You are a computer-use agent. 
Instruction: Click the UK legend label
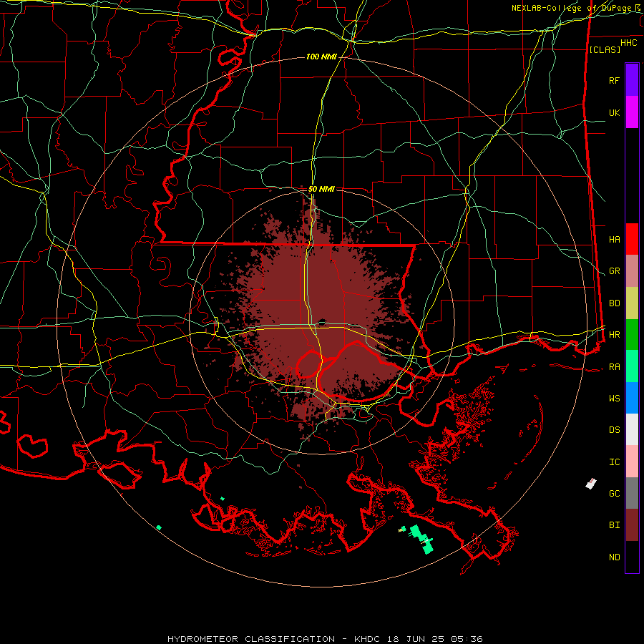click(x=615, y=112)
